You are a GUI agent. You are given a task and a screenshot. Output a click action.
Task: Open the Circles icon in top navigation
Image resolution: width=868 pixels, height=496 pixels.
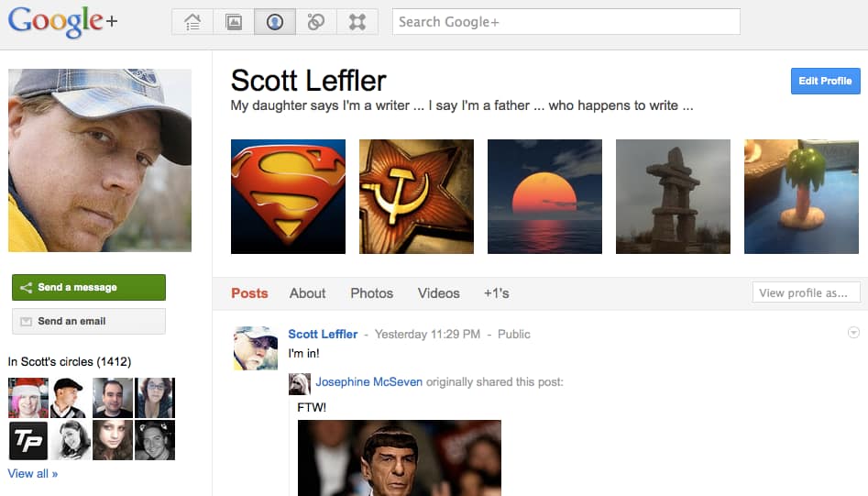point(316,22)
